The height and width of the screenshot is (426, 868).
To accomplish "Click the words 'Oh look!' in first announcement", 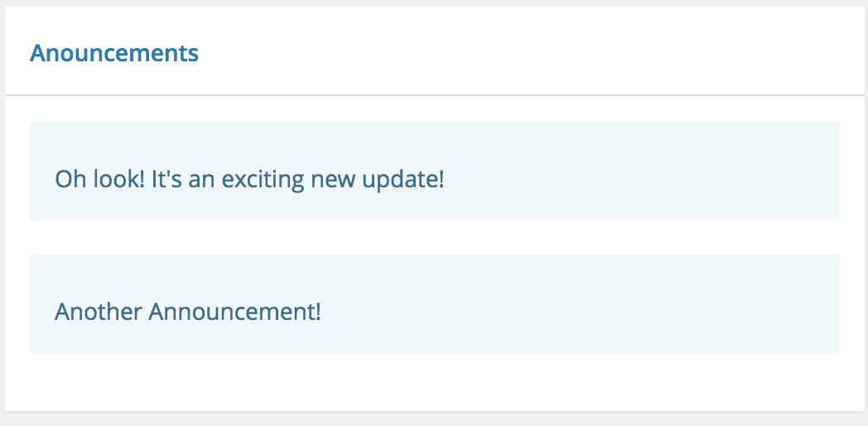I will tap(99, 180).
